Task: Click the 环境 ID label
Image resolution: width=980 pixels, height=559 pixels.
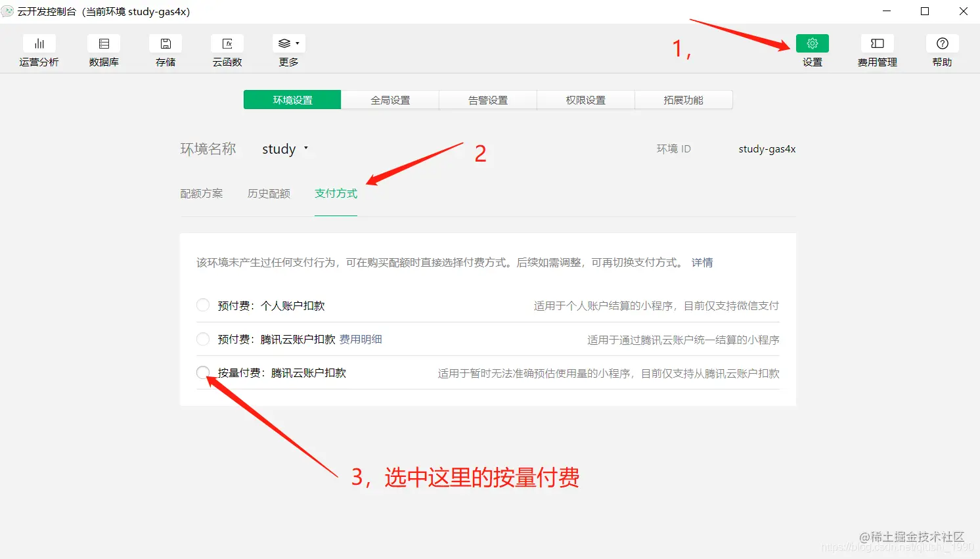Action: [674, 149]
